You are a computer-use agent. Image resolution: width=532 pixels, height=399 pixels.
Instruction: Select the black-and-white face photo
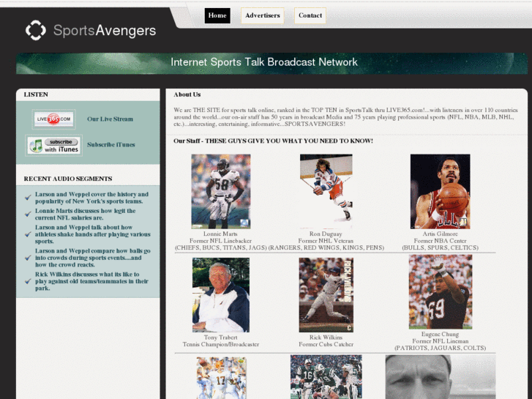pos(441,377)
